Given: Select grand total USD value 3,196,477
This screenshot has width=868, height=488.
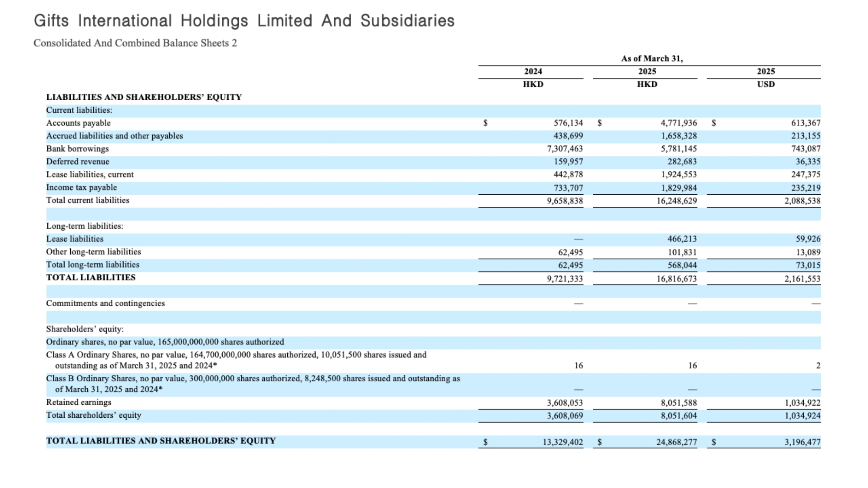Looking at the screenshot, I should point(802,442).
